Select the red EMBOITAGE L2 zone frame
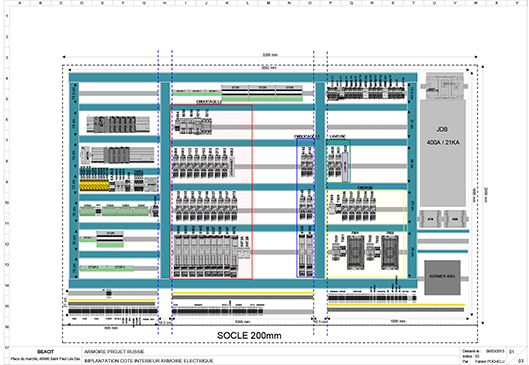 click(x=211, y=192)
